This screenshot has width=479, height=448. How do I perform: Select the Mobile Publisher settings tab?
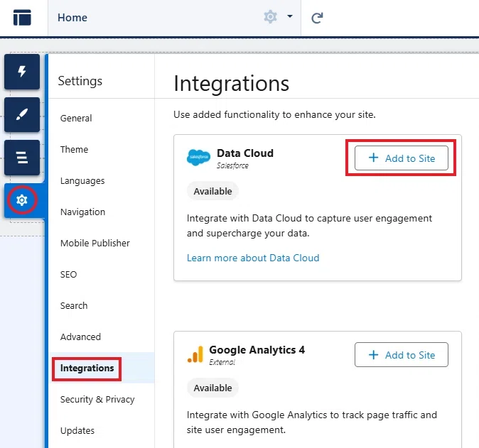[x=95, y=243]
